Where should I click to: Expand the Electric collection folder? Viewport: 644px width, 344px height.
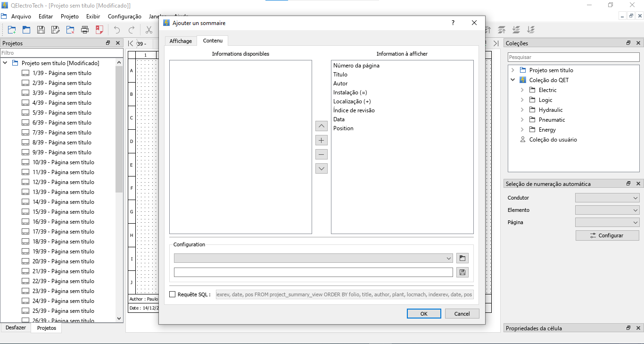click(522, 90)
